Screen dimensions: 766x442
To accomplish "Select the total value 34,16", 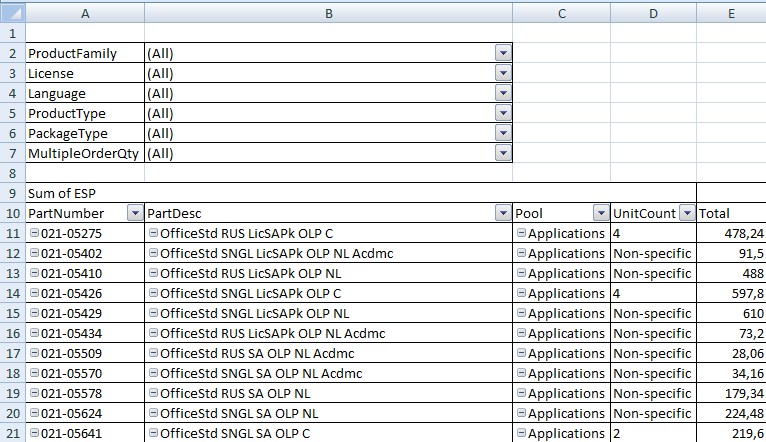I will (x=731, y=373).
